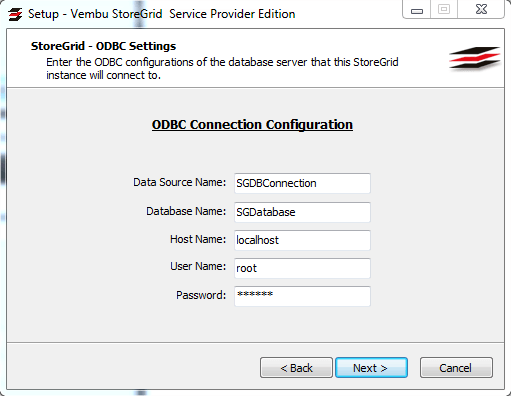
Task: Click the Database Name label
Action: click(186, 211)
